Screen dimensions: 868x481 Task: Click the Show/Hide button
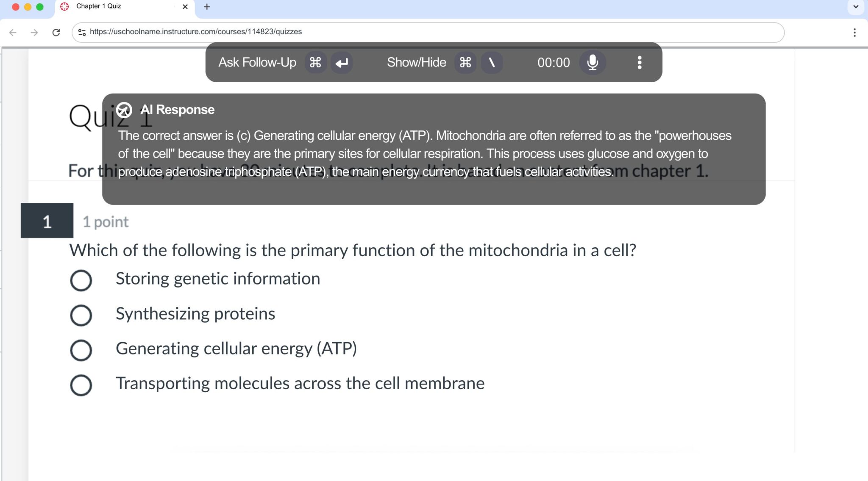click(x=416, y=63)
